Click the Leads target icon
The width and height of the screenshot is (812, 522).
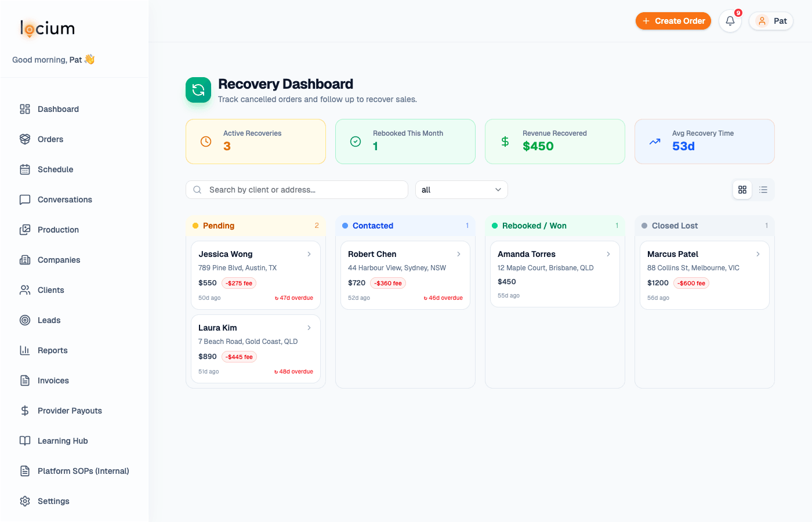point(25,320)
